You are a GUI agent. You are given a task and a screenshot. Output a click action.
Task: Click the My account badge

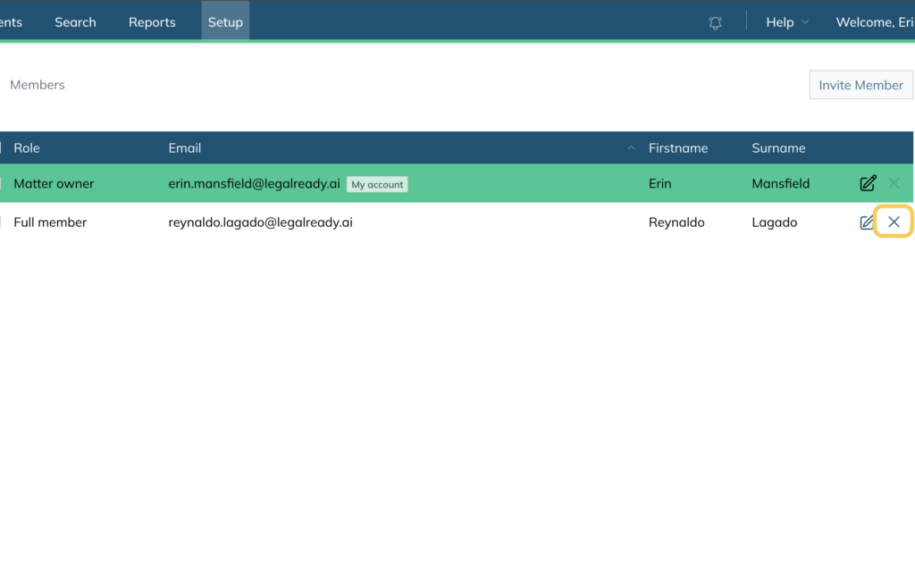tap(377, 184)
